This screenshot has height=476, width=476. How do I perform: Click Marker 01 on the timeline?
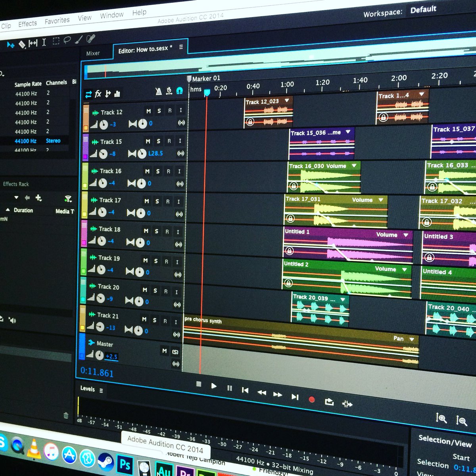(206, 79)
